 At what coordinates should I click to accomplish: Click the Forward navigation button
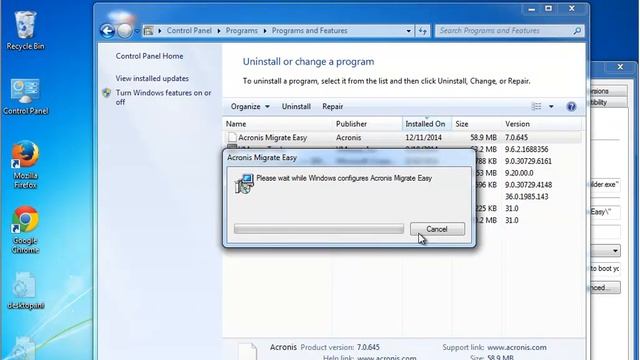click(124, 31)
